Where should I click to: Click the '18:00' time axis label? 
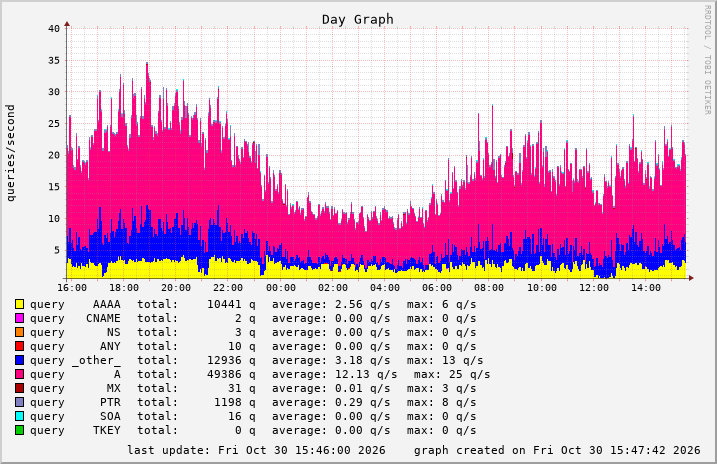tap(124, 288)
